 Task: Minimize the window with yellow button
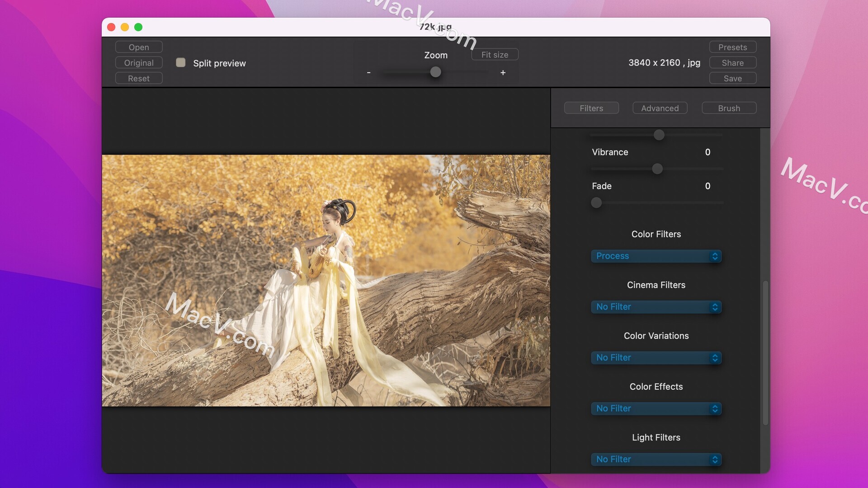click(x=125, y=27)
